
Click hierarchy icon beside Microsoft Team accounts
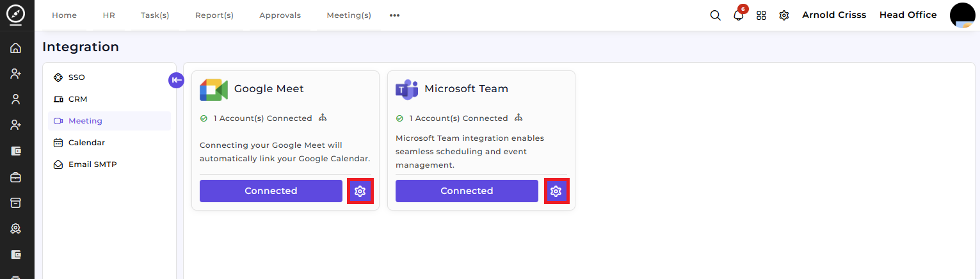[518, 118]
